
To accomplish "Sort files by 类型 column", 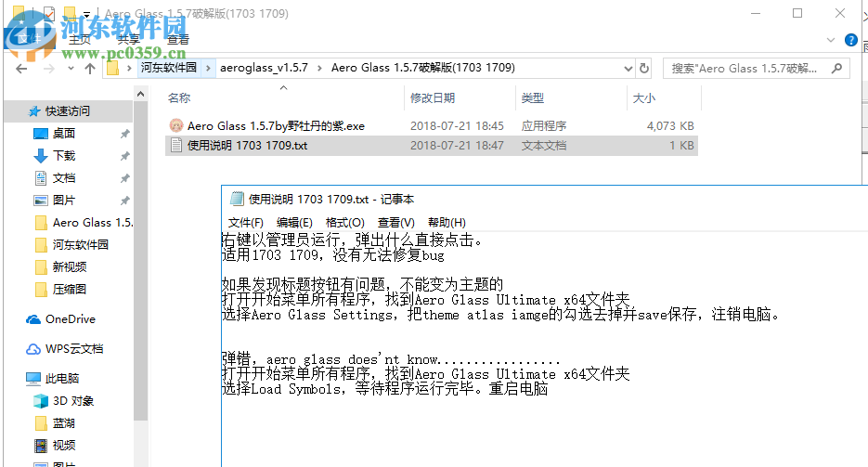I will pyautogui.click(x=533, y=98).
